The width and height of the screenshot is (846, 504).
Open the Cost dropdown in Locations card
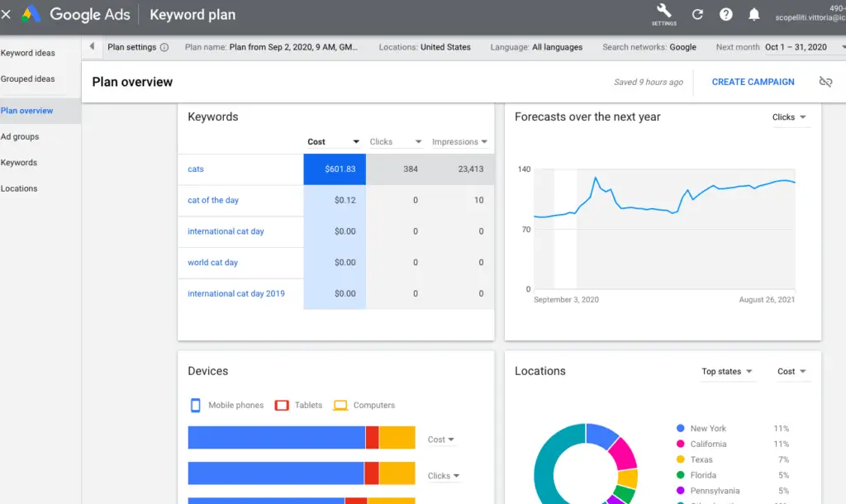pos(791,371)
